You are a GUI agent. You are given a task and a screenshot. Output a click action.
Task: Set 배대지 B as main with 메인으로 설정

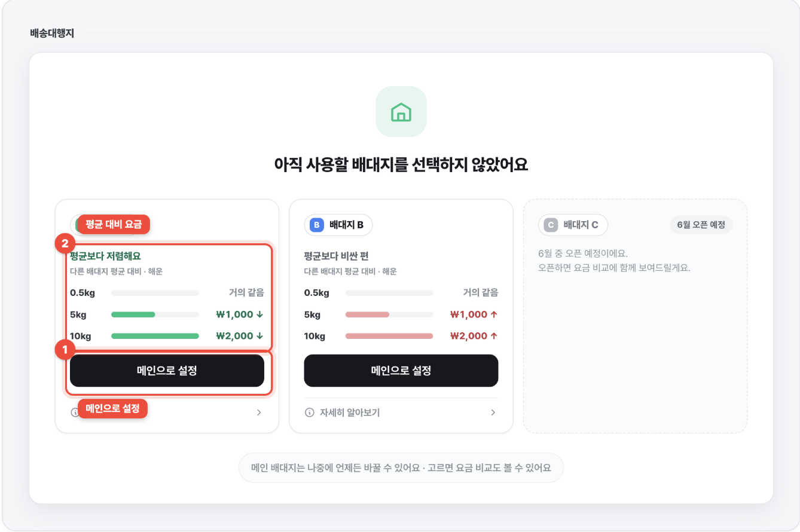(401, 371)
